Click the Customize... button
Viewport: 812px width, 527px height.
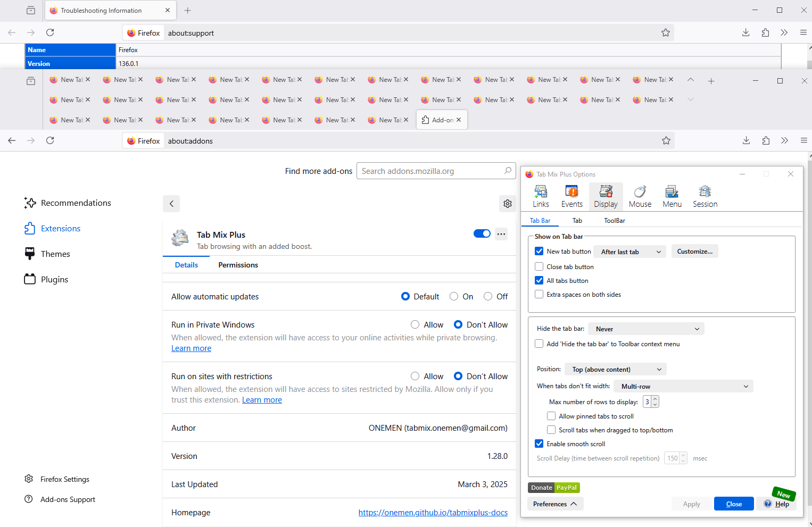695,252
